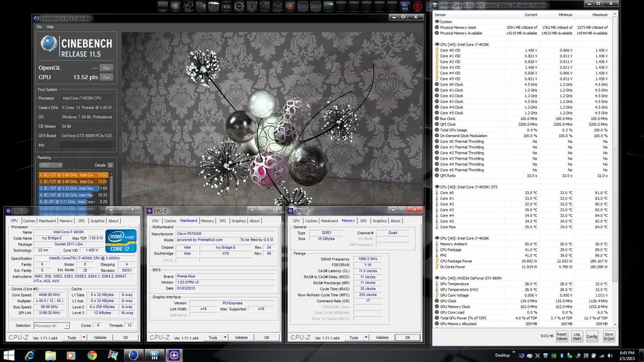Screen dimensions: 644x362
Task: Launch Google Chrome from the taskbar
Action: point(92,355)
